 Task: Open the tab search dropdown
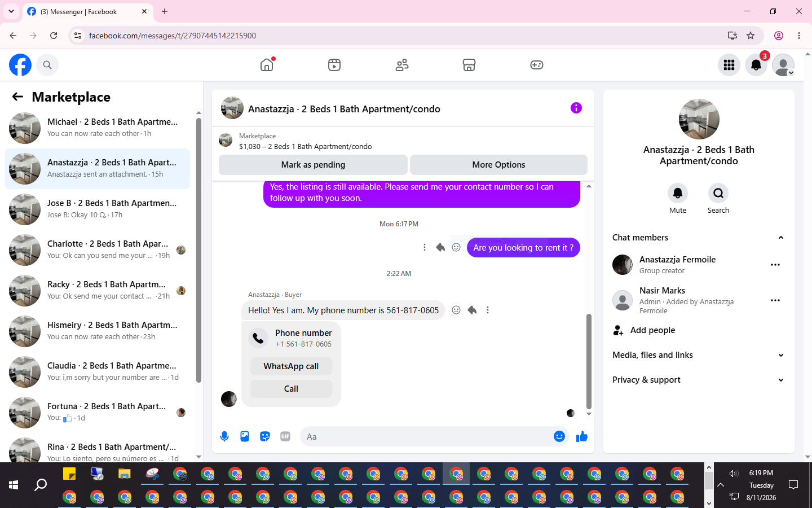pyautogui.click(x=11, y=11)
